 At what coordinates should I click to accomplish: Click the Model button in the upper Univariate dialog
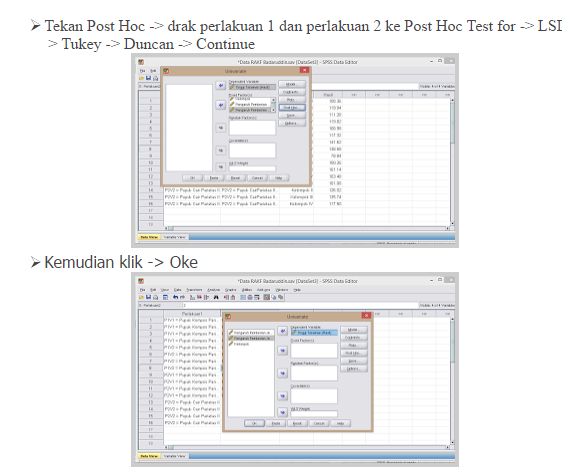(292, 84)
